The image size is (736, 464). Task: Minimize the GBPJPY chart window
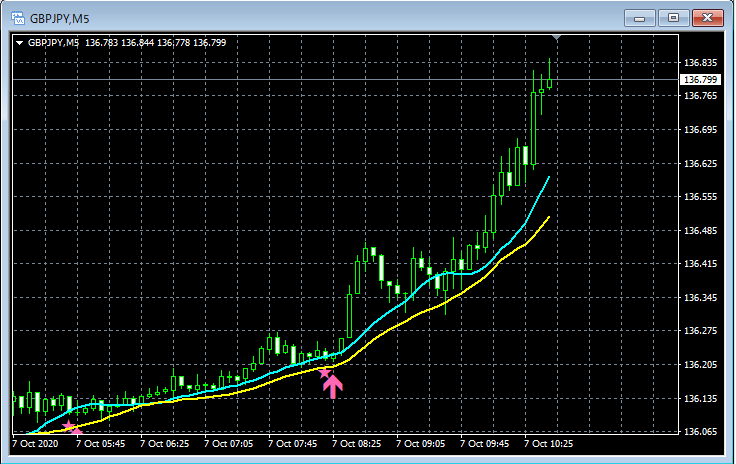(x=639, y=18)
